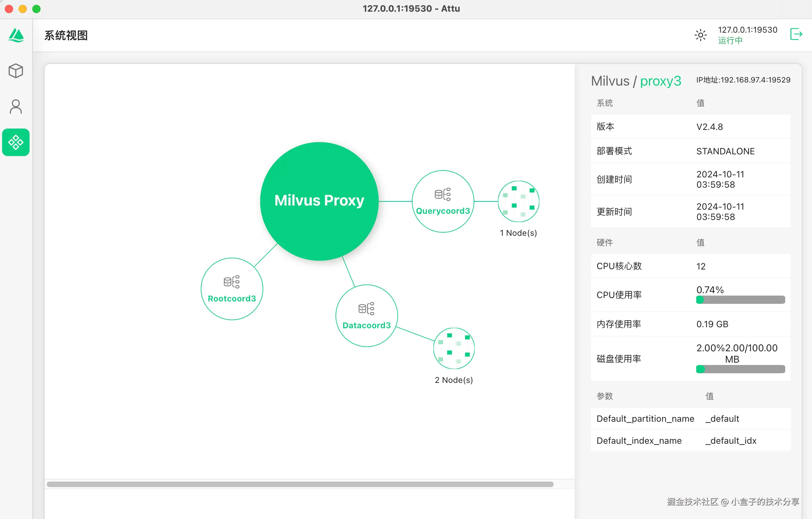Click the proxy3 title link

tap(660, 81)
